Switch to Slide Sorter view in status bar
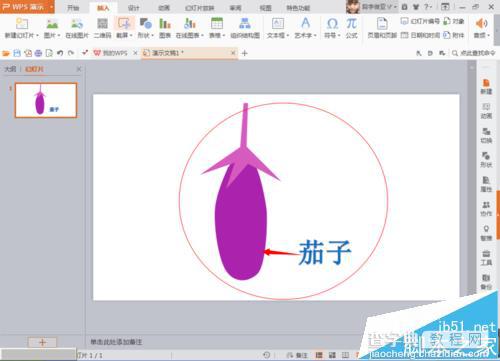 [x=332, y=355]
